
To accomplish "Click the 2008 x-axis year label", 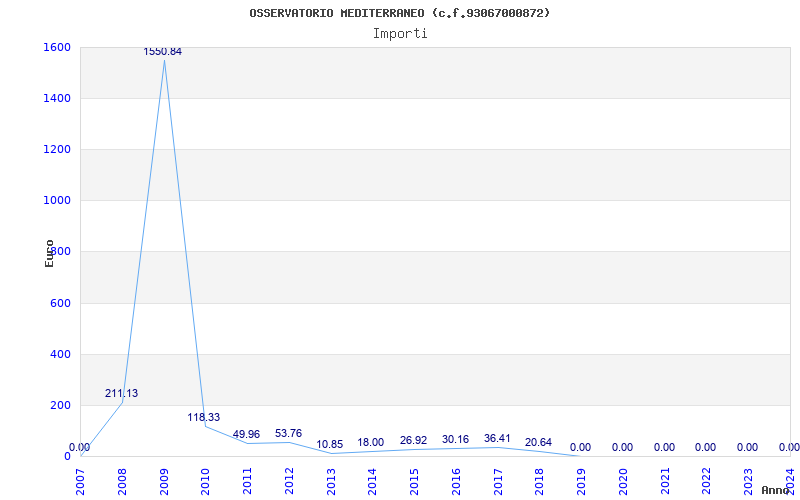I will (122, 482).
